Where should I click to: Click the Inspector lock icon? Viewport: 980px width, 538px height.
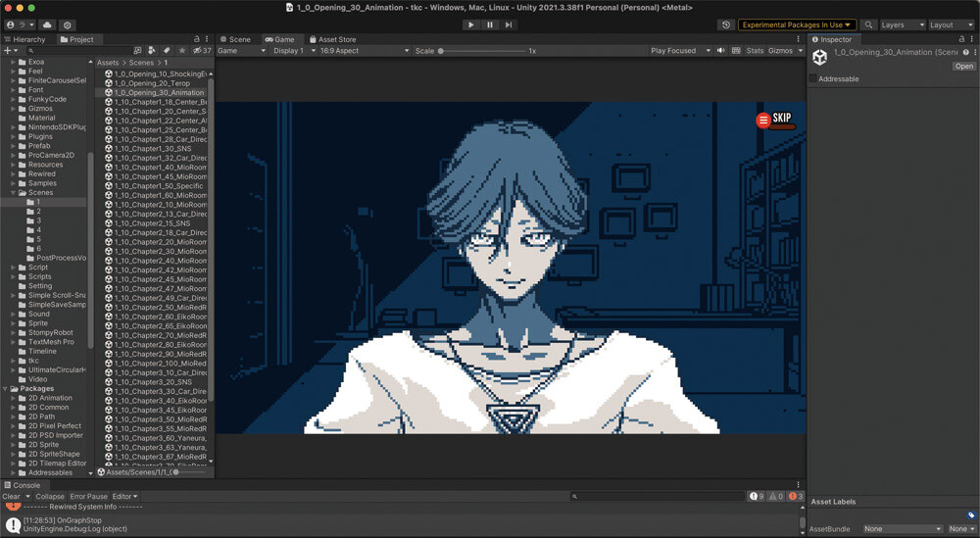[962, 39]
